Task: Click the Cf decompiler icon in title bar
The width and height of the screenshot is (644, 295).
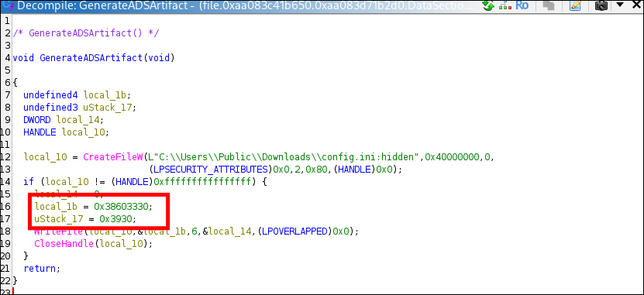Action: (x=9, y=5)
